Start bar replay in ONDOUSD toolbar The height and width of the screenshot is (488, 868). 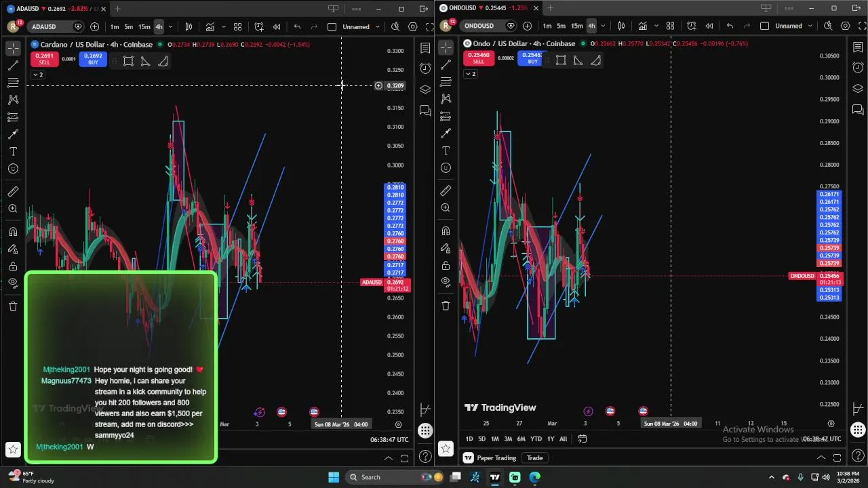pos(709,26)
